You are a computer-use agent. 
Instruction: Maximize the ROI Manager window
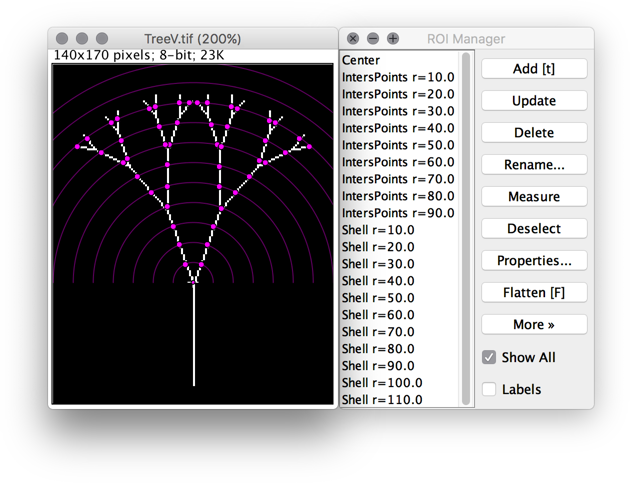(393, 39)
